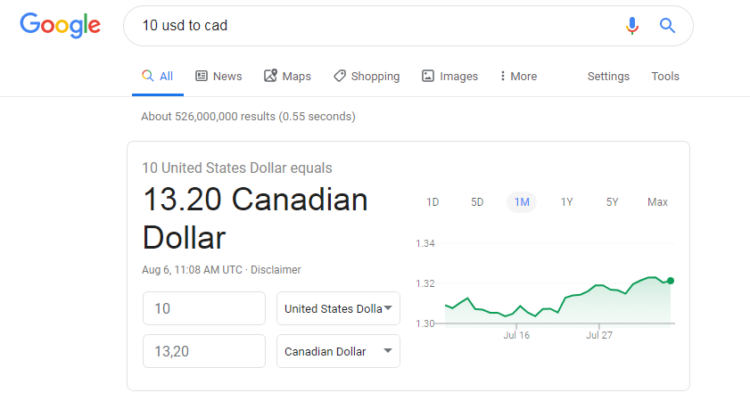750x401 pixels.
Task: Switch to Shopping results tab
Action: (366, 76)
